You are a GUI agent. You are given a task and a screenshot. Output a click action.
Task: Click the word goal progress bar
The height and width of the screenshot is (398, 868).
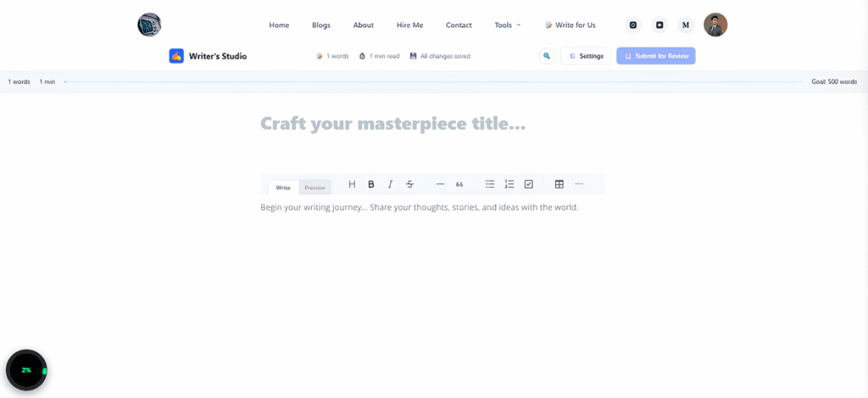click(432, 82)
